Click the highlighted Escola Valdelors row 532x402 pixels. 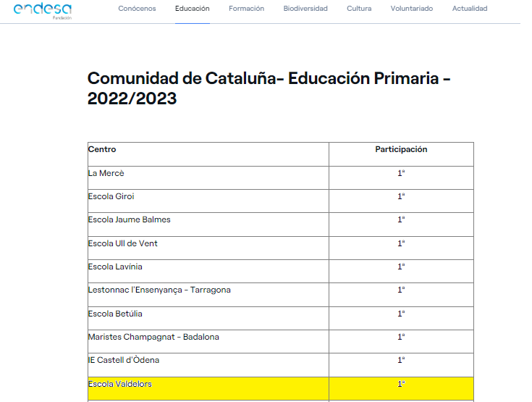tap(119, 384)
